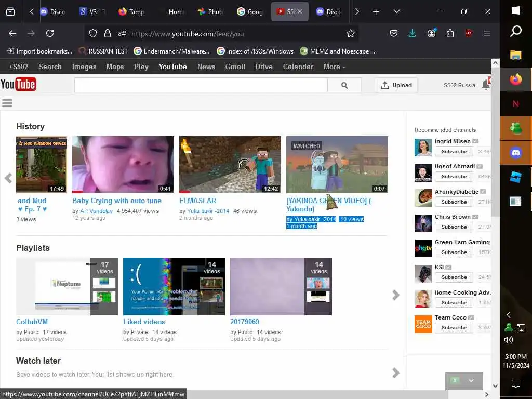532x399 pixels.
Task: Open the Windows Start button
Action: [516, 10]
